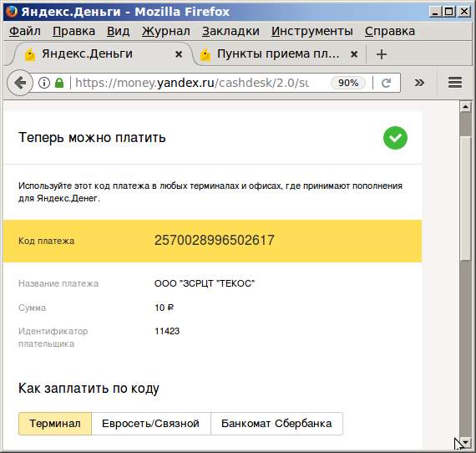Click the ООО "ЗСРЦТ "ТЕКОС" payment name
This screenshot has height=453, width=476.
pos(205,283)
